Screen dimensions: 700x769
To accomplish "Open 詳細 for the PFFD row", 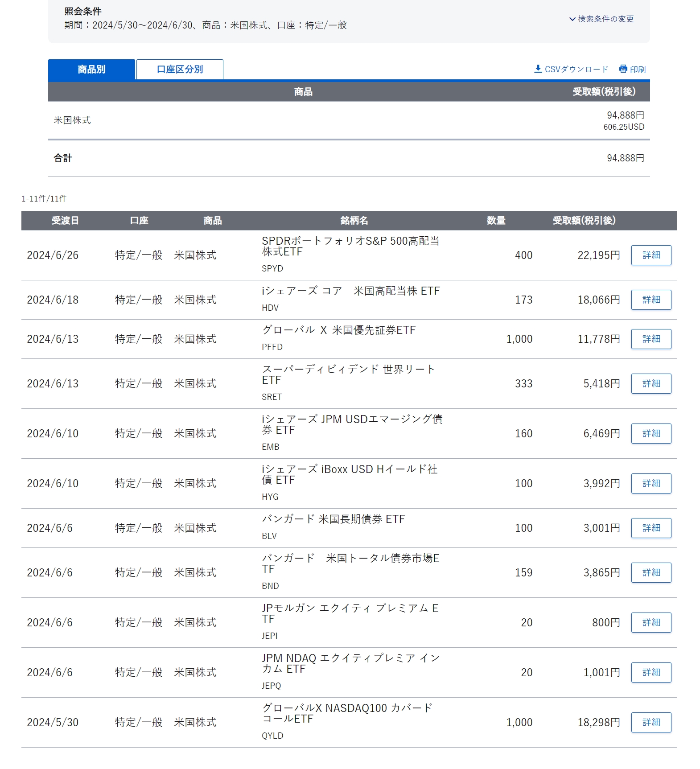I will click(x=651, y=339).
